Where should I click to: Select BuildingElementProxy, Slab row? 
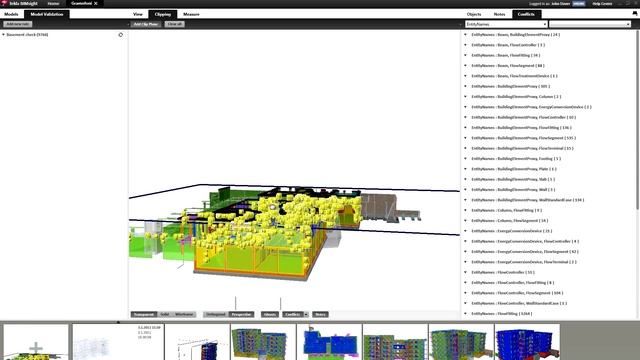pyautogui.click(x=513, y=179)
